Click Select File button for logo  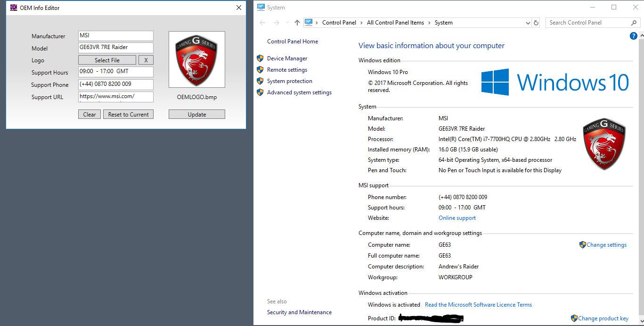click(x=107, y=60)
